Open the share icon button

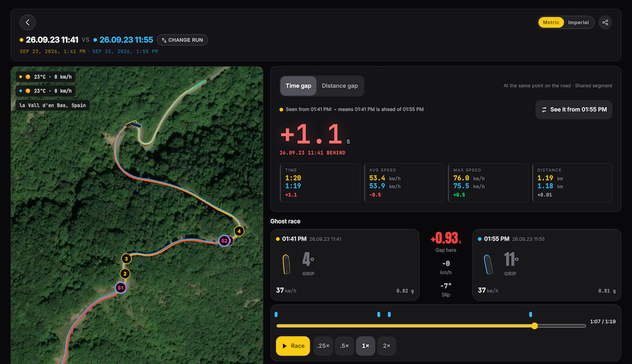(x=605, y=23)
